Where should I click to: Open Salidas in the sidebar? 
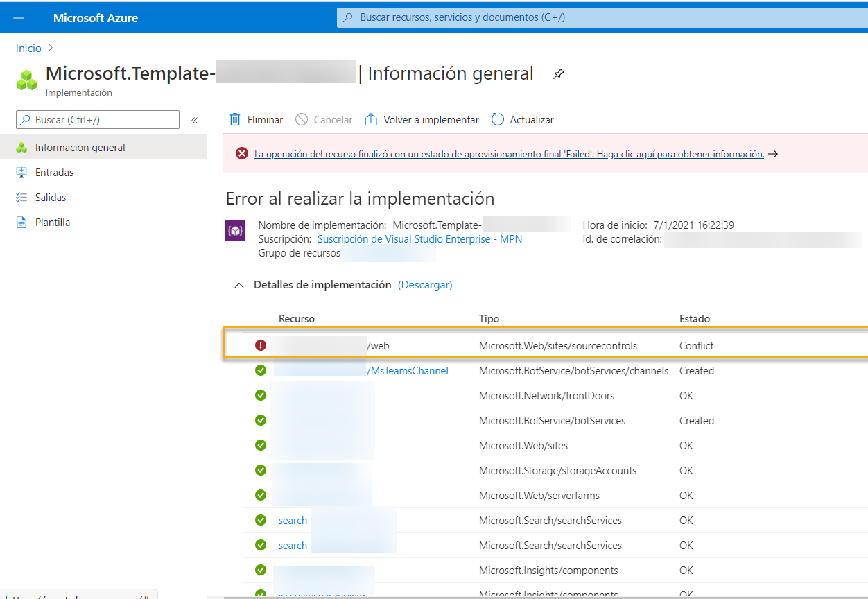[x=51, y=198]
